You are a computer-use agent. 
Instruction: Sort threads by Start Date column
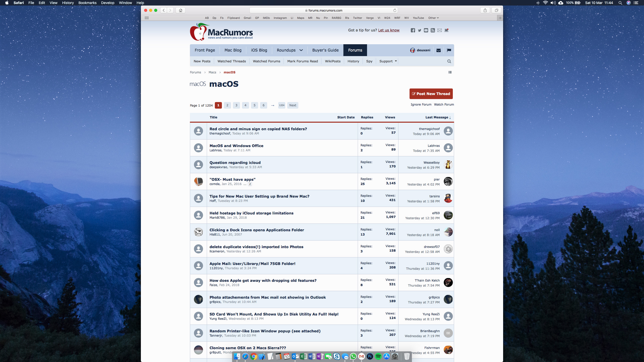pos(346,117)
